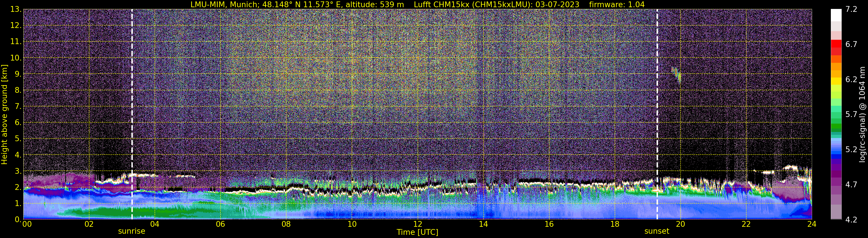
Task: Click the colorbar tick label 4.7
Action: 851,184
